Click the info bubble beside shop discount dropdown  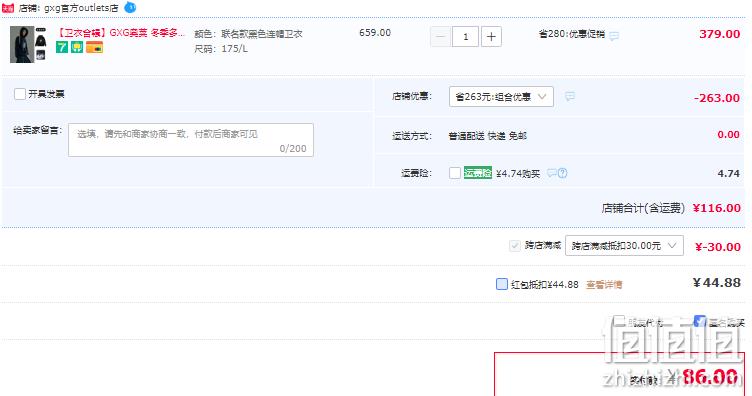[570, 96]
